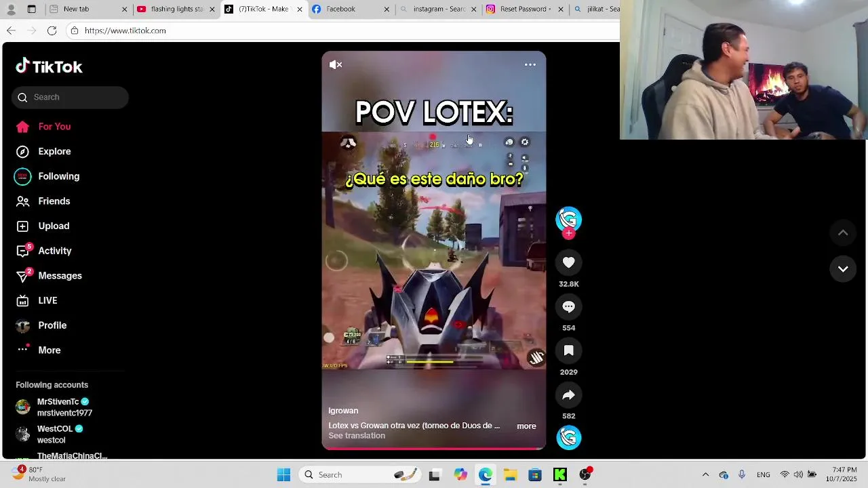The width and height of the screenshot is (868, 488).
Task: Click the TikTok logo
Action: click(x=49, y=66)
